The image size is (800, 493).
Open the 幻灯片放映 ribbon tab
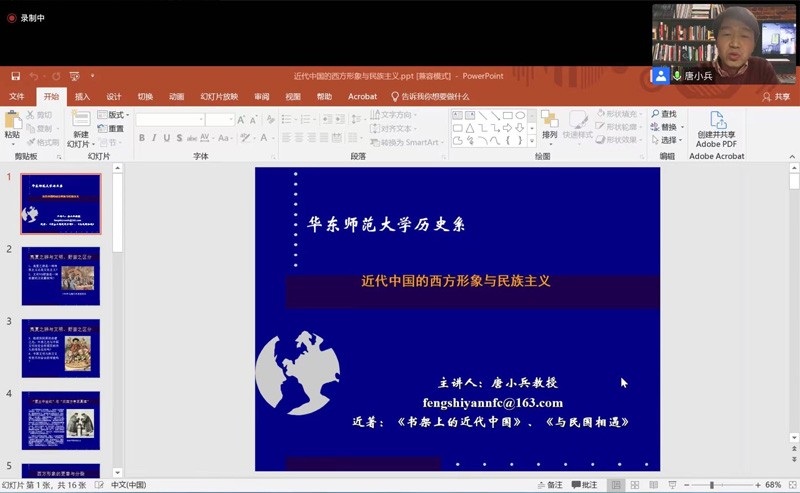pos(219,96)
